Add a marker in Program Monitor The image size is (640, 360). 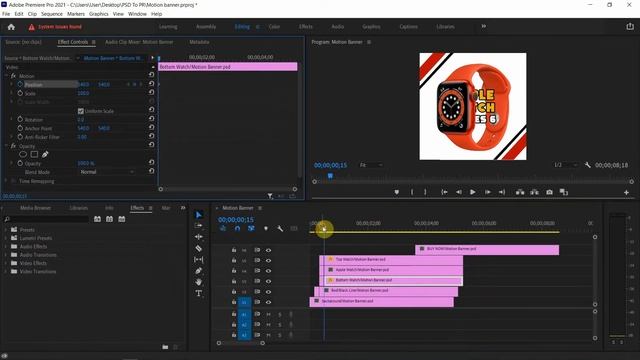(x=396, y=192)
